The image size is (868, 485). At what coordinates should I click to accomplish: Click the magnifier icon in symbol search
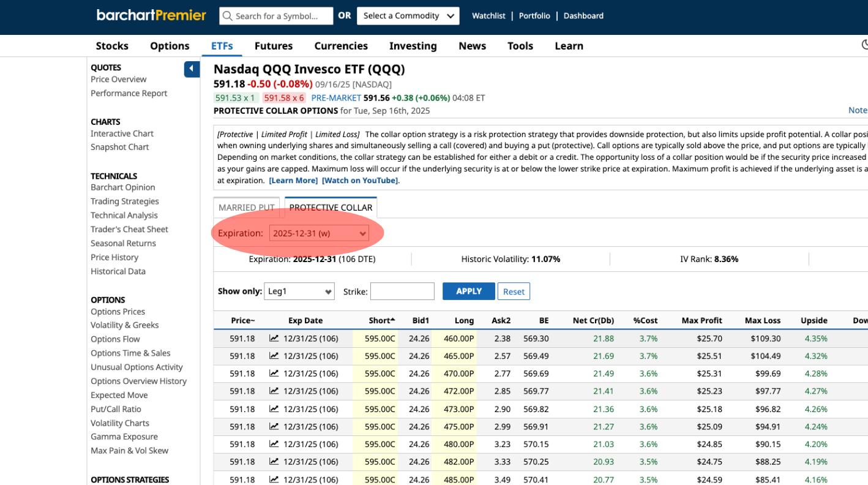228,16
